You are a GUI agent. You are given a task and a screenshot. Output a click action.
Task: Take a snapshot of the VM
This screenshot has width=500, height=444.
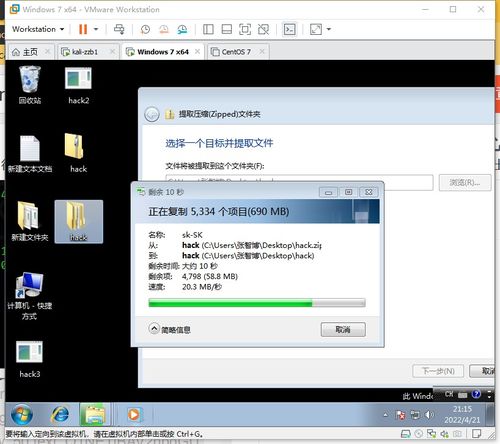coord(145,29)
